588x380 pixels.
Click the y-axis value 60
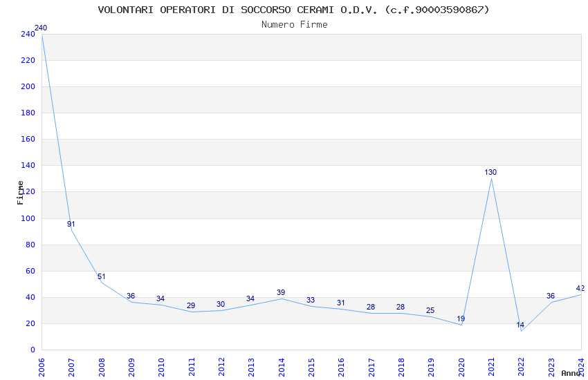click(x=30, y=271)
